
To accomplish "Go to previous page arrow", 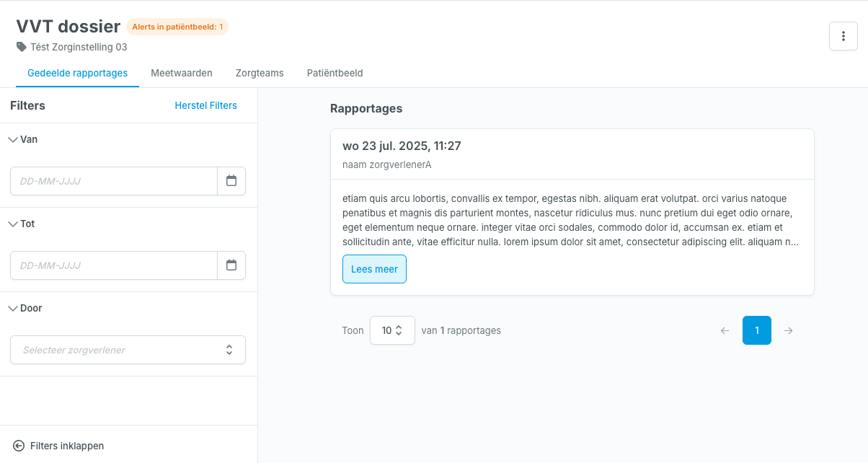I will tap(725, 330).
